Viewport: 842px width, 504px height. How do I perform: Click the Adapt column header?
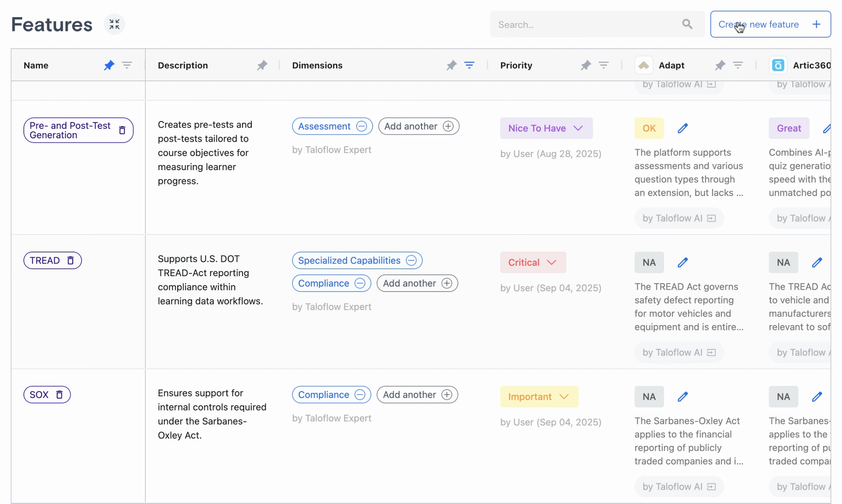pos(671,65)
